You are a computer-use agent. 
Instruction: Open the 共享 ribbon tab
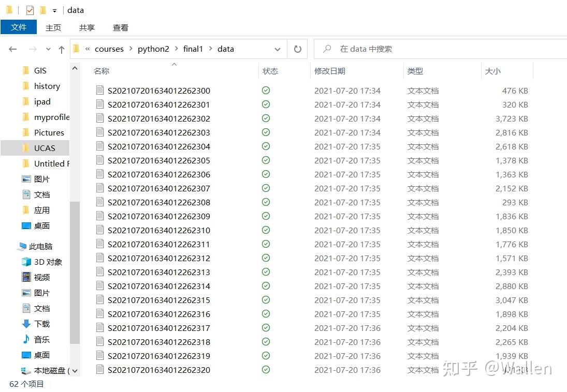coord(87,27)
